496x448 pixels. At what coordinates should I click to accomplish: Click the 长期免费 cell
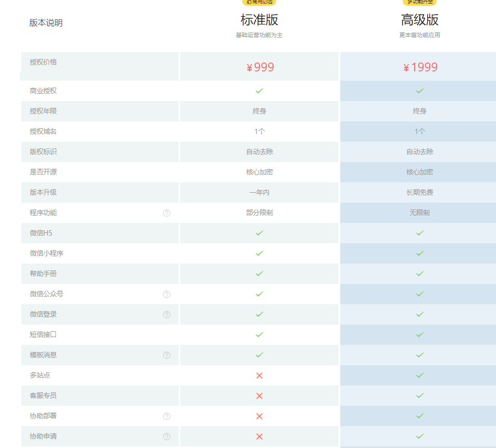tap(420, 192)
